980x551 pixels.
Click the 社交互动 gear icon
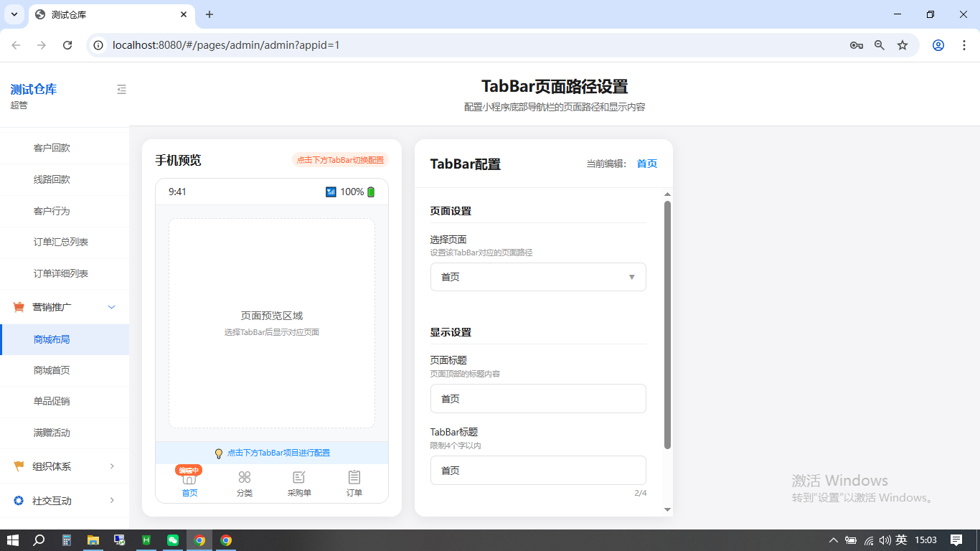pyautogui.click(x=18, y=501)
